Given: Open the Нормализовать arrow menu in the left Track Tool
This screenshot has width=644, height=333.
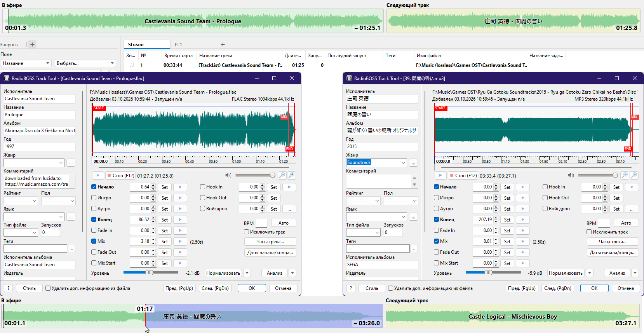Looking at the screenshot, I should coord(247,273).
